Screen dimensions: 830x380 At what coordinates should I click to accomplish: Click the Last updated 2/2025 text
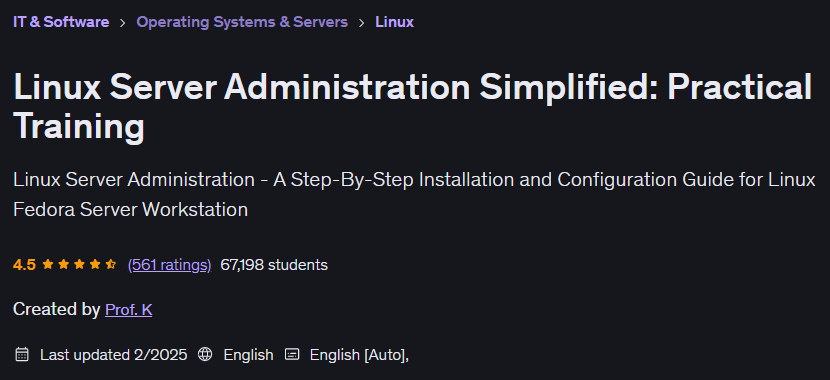114,355
